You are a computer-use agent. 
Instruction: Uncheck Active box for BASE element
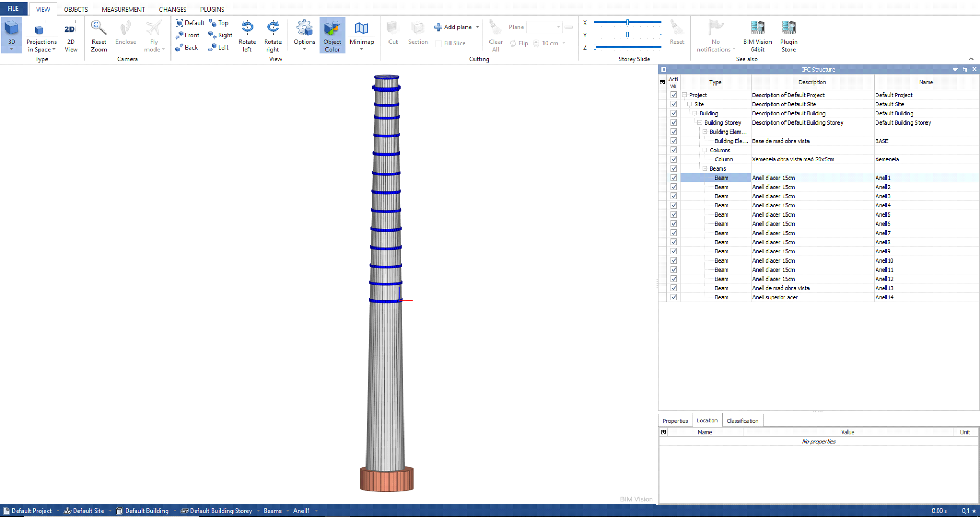tap(673, 141)
